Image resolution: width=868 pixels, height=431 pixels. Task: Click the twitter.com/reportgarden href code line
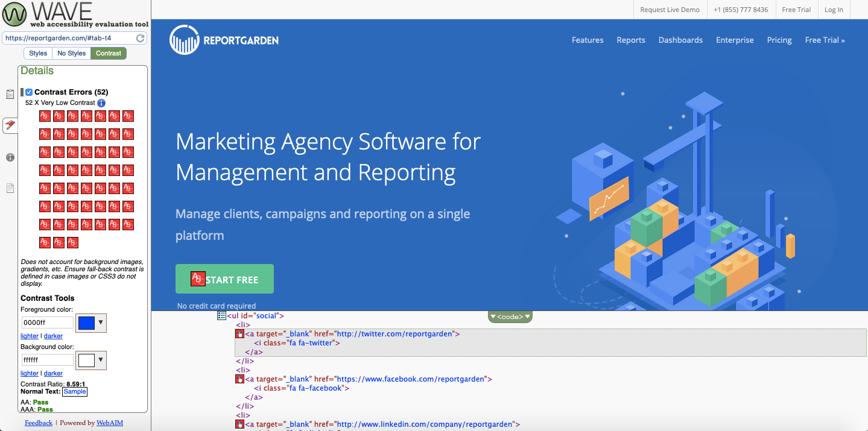tap(352, 334)
